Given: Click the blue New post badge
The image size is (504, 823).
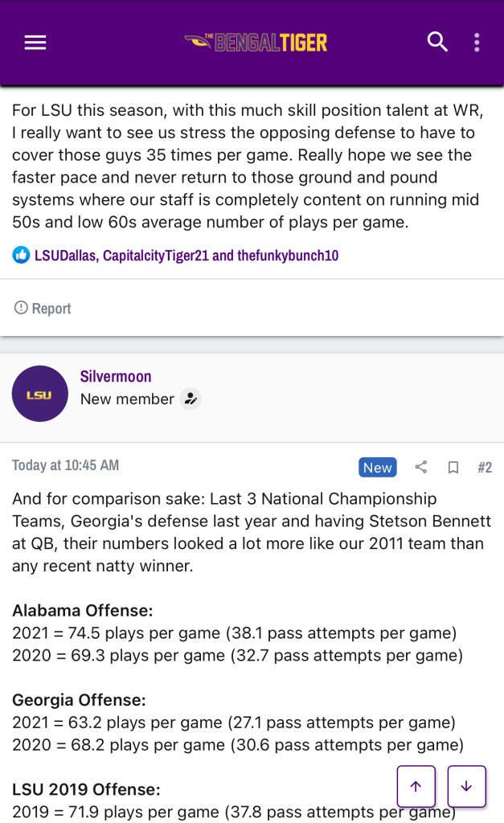Looking at the screenshot, I should tap(377, 467).
